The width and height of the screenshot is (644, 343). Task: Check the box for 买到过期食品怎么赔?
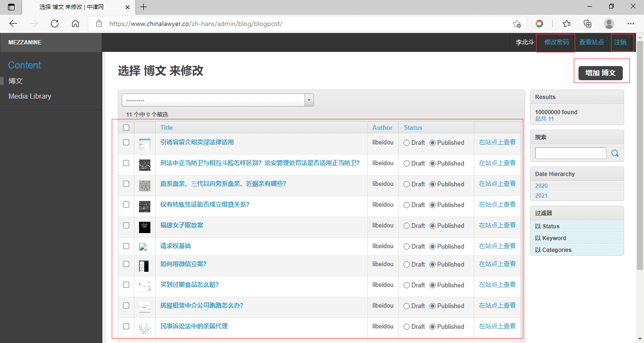126,284
